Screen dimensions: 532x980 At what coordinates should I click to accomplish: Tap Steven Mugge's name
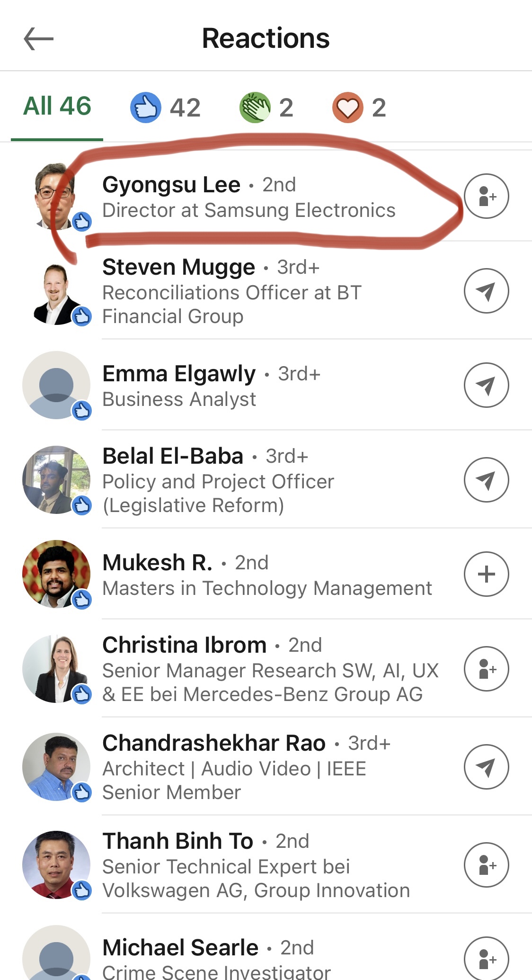179,267
